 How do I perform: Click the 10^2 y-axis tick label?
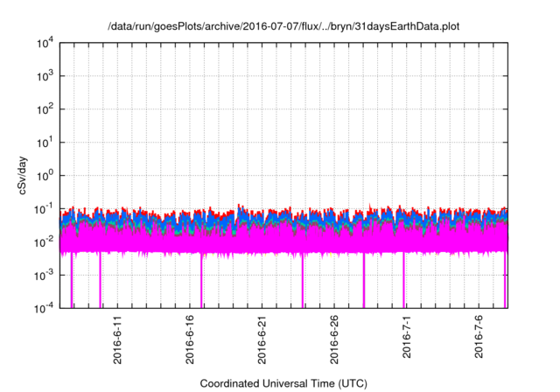(x=45, y=109)
